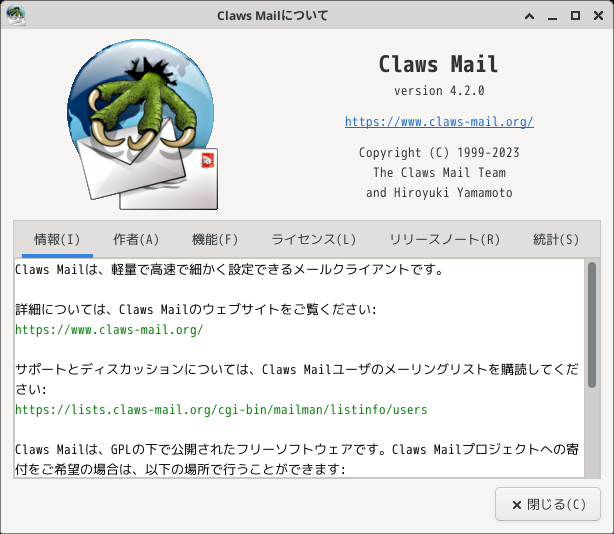Open the 機能(F) tab

(x=215, y=239)
